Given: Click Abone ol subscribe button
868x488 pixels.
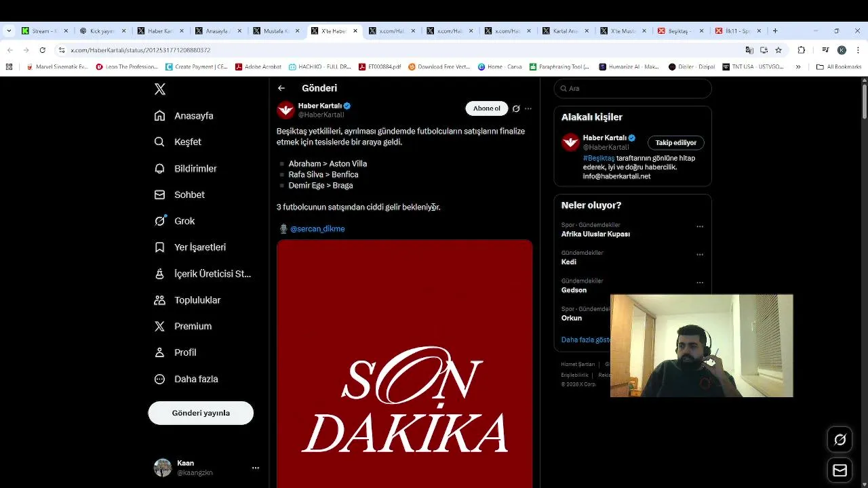Looking at the screenshot, I should pyautogui.click(x=486, y=108).
